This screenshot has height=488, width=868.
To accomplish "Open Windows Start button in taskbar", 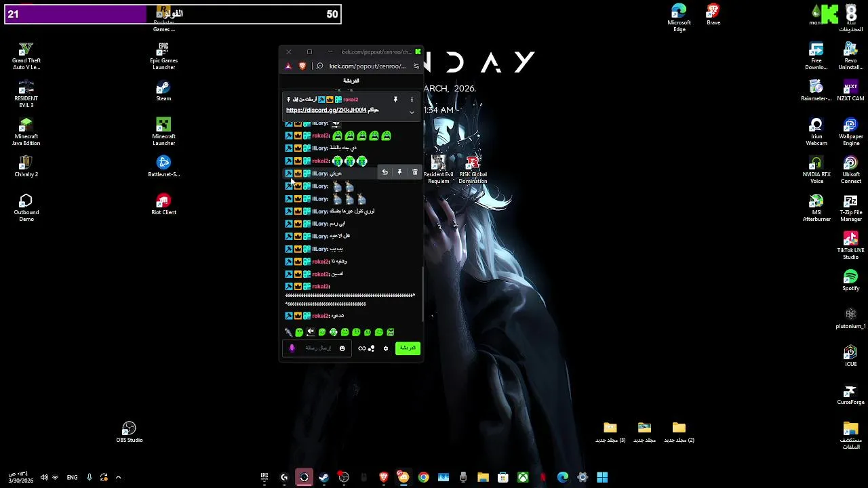I will [x=602, y=477].
